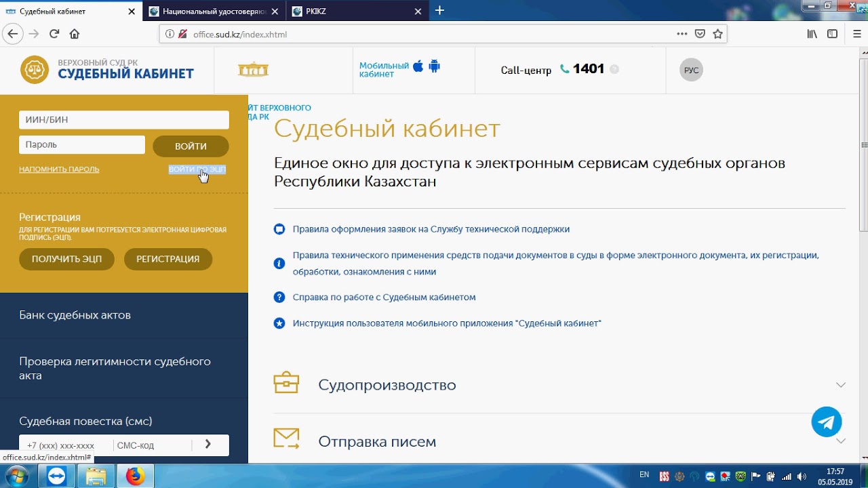Expand the Судопроизводство section chevron
Image resolution: width=868 pixels, height=488 pixels.
point(841,385)
